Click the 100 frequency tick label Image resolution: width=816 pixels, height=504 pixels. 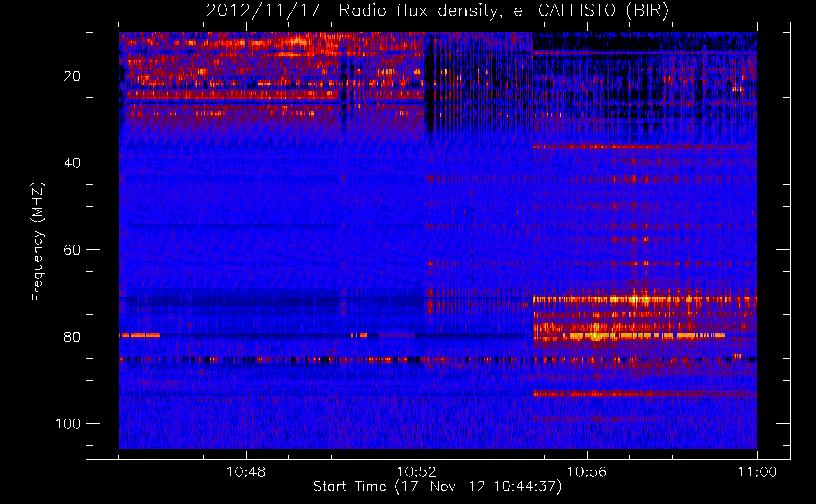68,423
